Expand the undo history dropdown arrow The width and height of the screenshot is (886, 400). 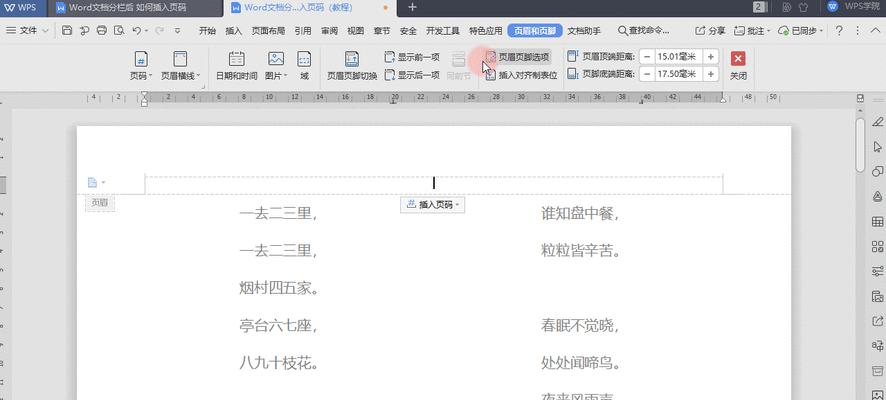tap(146, 31)
